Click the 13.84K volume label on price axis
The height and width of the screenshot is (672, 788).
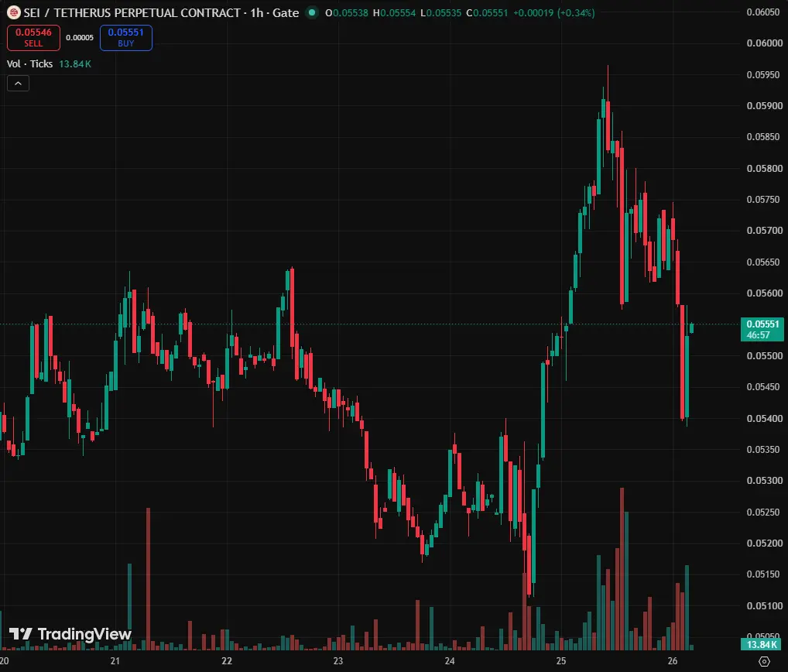click(x=762, y=644)
